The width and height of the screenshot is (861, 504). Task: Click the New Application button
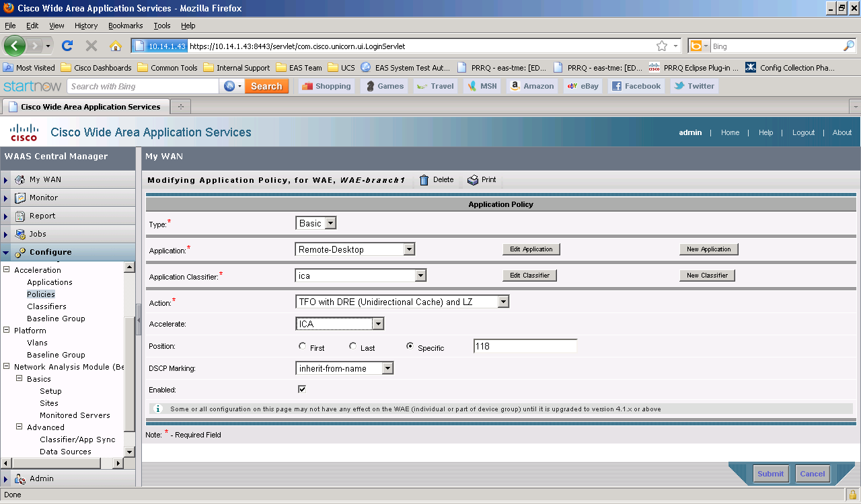click(709, 249)
